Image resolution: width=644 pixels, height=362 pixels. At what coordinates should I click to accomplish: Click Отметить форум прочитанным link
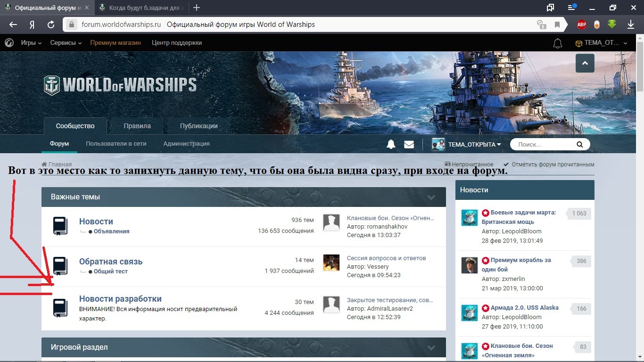pos(552,165)
